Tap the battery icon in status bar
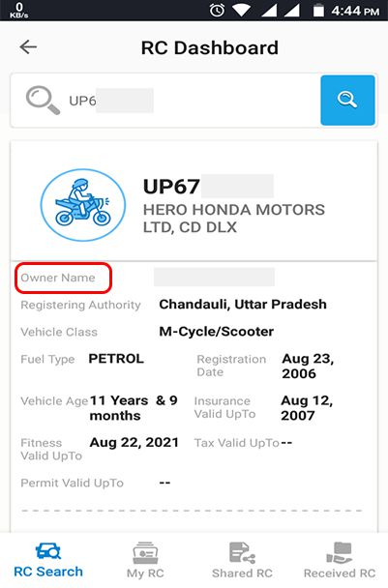The image size is (388, 588). coord(318,10)
